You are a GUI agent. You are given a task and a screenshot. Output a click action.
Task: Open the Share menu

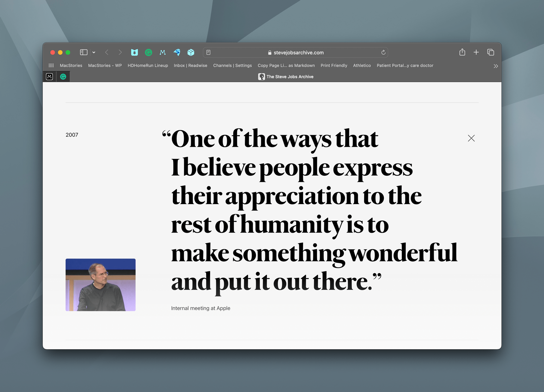[462, 52]
